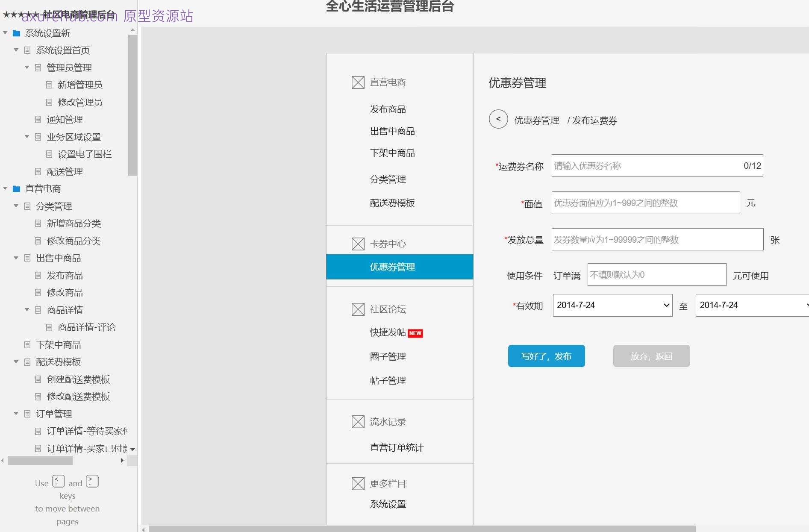Image resolution: width=809 pixels, height=532 pixels.
Task: Collapse the 订单管理 tree node
Action: coord(16,413)
